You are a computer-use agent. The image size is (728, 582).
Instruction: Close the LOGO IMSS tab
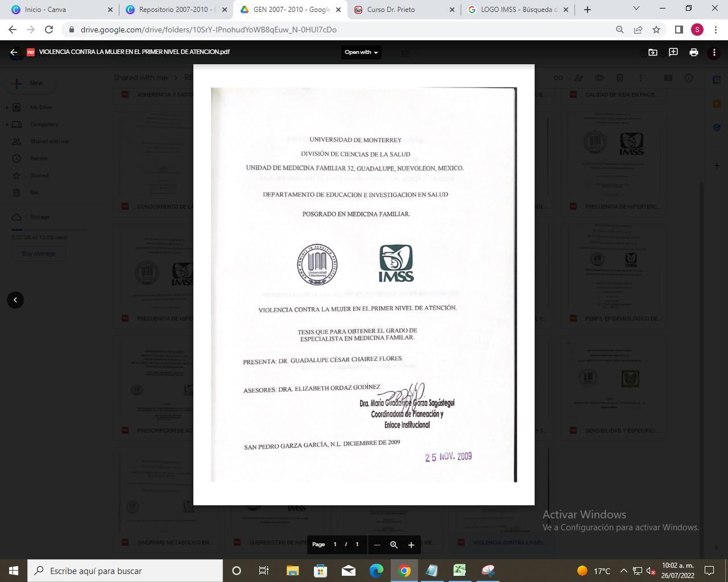(x=566, y=10)
